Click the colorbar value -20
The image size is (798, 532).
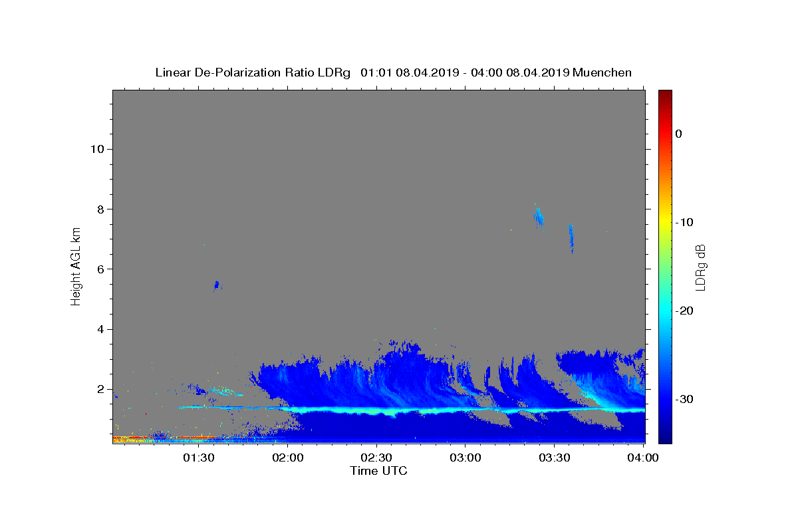(684, 311)
